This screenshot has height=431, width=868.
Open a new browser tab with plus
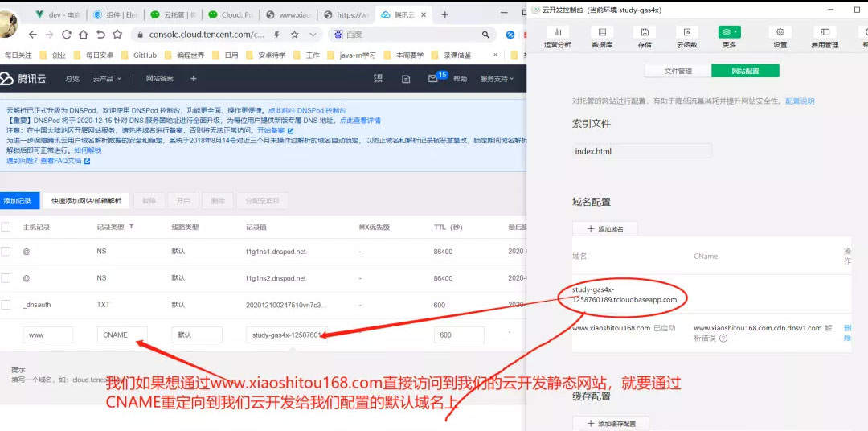pos(444,15)
